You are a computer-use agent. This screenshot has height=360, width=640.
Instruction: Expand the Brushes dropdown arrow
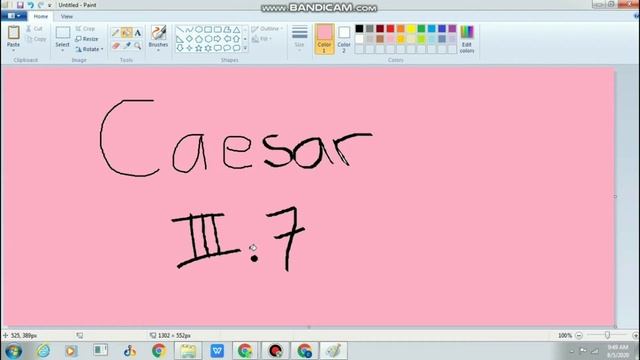158,50
